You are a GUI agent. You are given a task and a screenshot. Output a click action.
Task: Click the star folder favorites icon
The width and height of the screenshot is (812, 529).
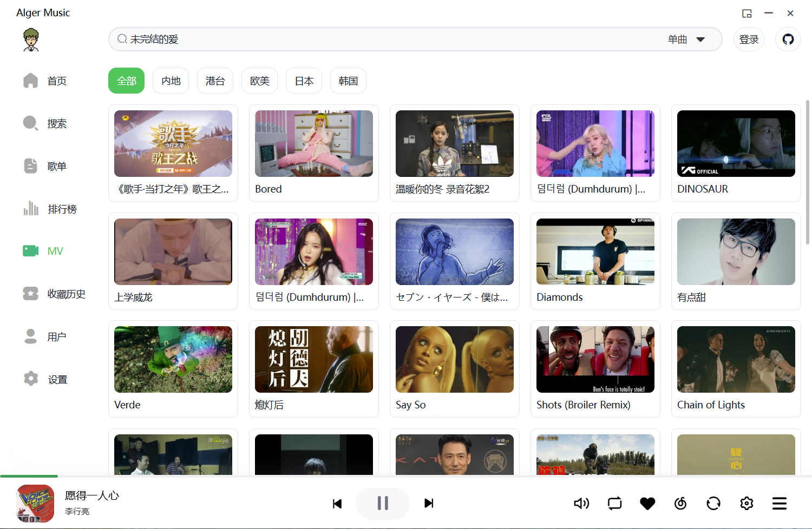(31, 294)
